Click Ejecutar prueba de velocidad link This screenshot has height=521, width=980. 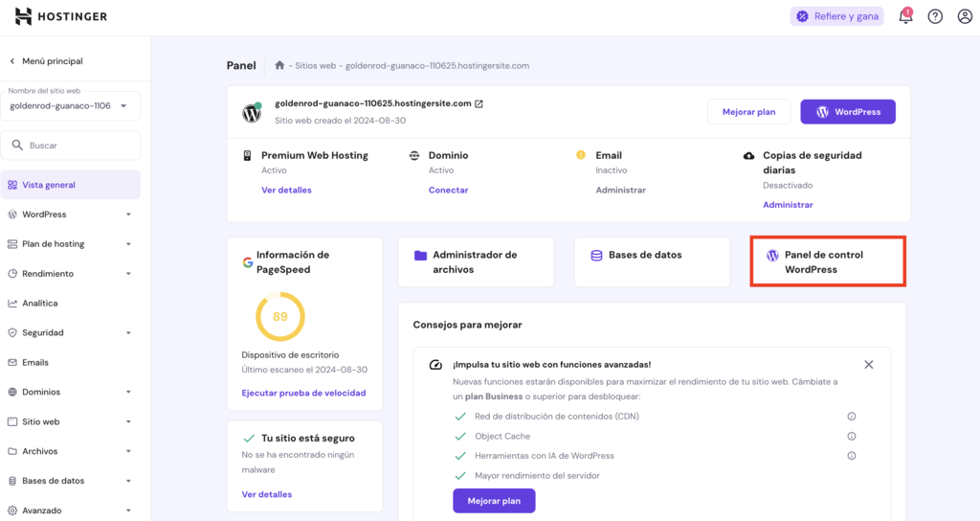pos(303,393)
